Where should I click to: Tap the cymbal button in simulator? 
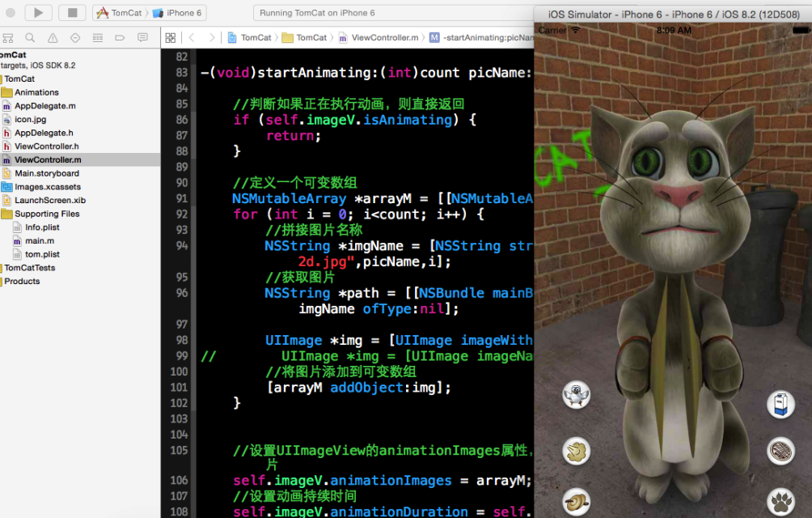click(x=576, y=502)
